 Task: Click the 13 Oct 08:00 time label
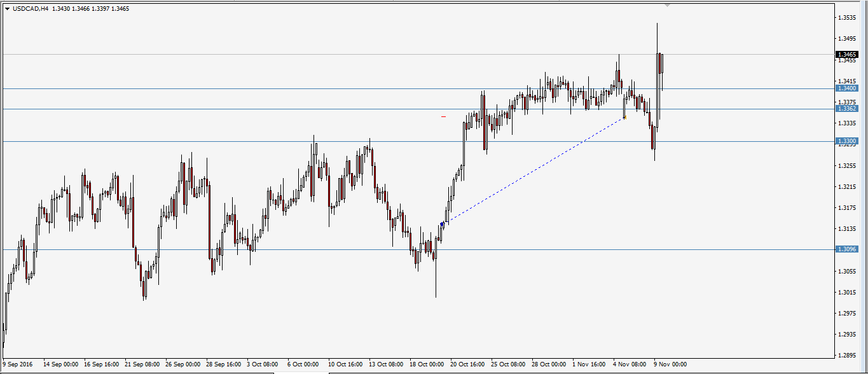tap(387, 364)
